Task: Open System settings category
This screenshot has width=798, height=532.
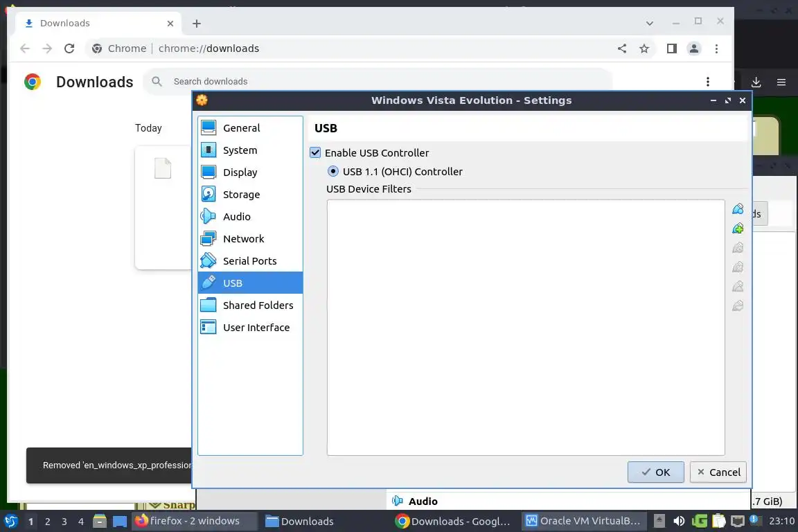Action: coord(250,150)
